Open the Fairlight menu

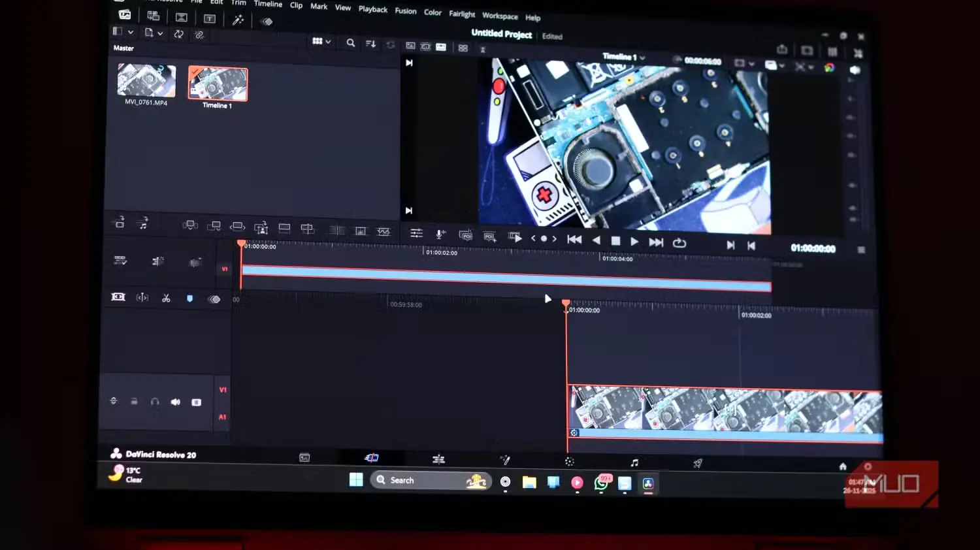click(x=462, y=14)
